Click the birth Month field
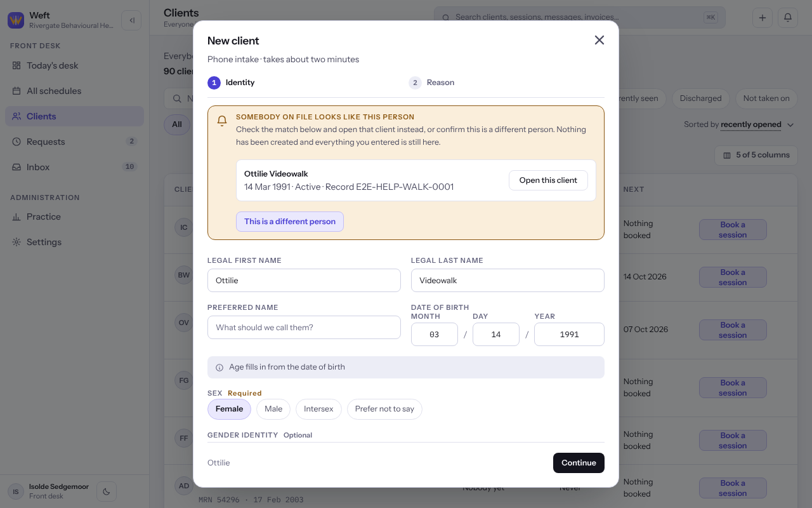Image resolution: width=812 pixels, height=508 pixels. (435, 335)
